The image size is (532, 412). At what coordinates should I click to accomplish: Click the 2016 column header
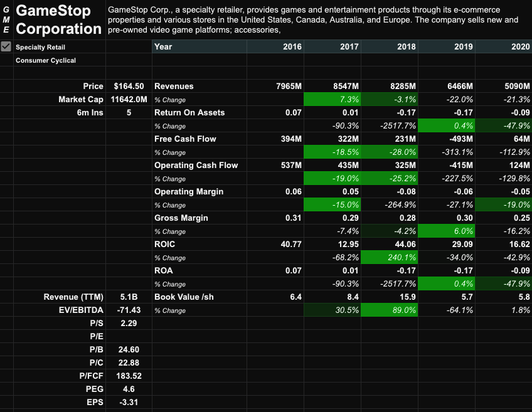click(275, 46)
